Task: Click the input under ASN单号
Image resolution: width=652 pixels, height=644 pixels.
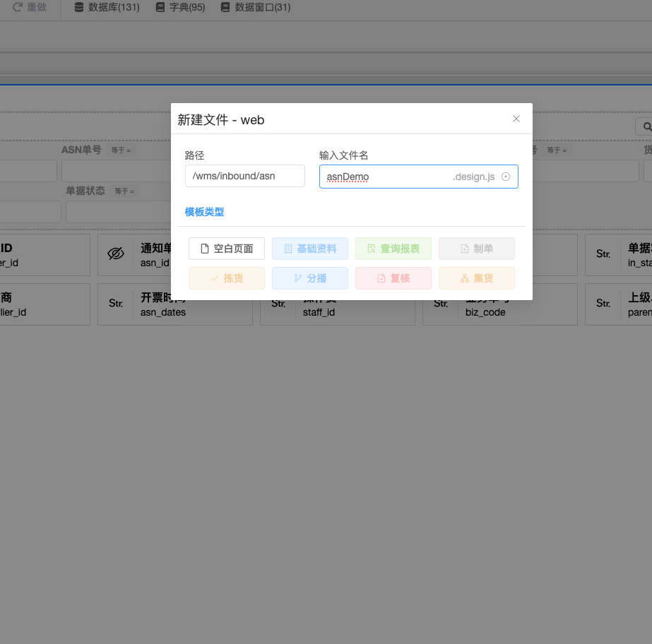Action: tap(116, 171)
